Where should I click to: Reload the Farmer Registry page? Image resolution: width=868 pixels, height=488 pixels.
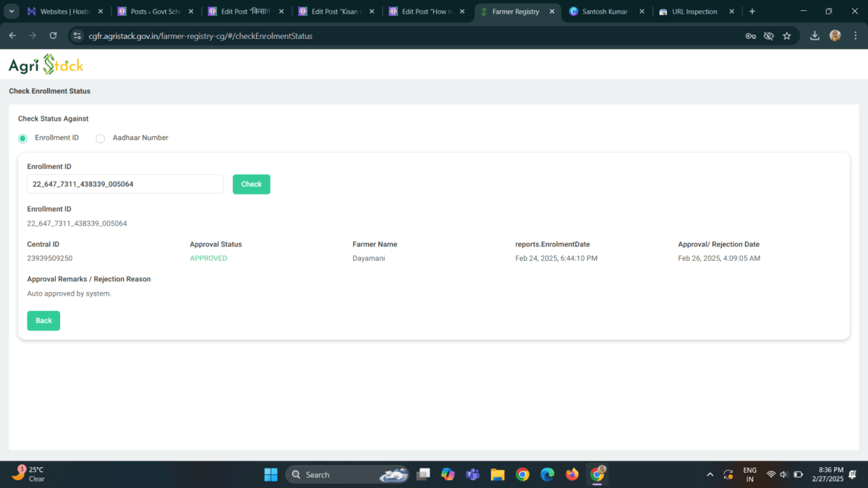(53, 35)
